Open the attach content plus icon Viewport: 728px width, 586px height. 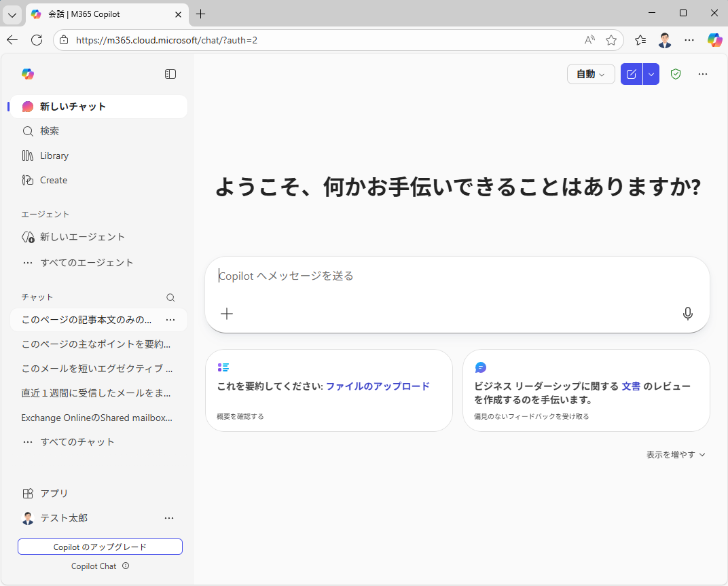click(x=227, y=314)
